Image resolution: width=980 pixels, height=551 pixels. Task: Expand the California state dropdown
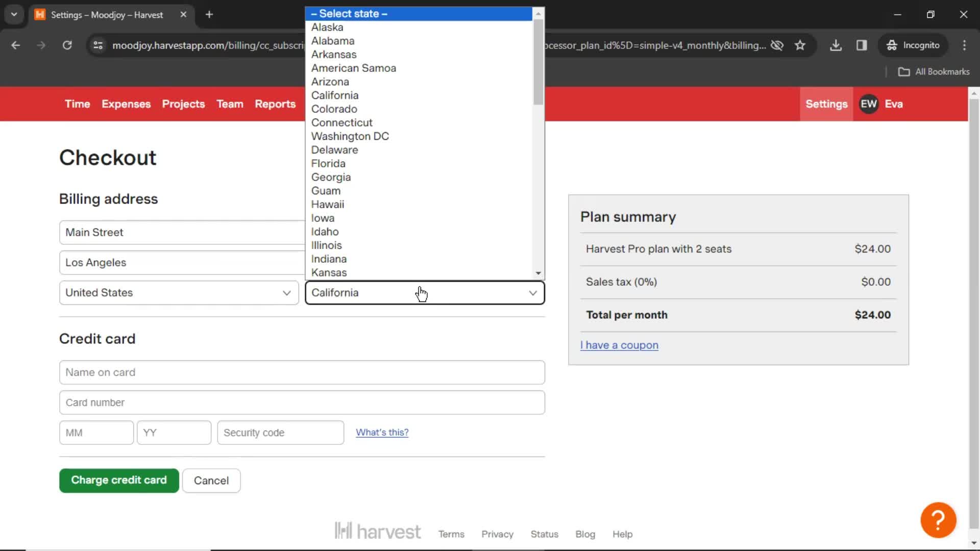tap(425, 292)
